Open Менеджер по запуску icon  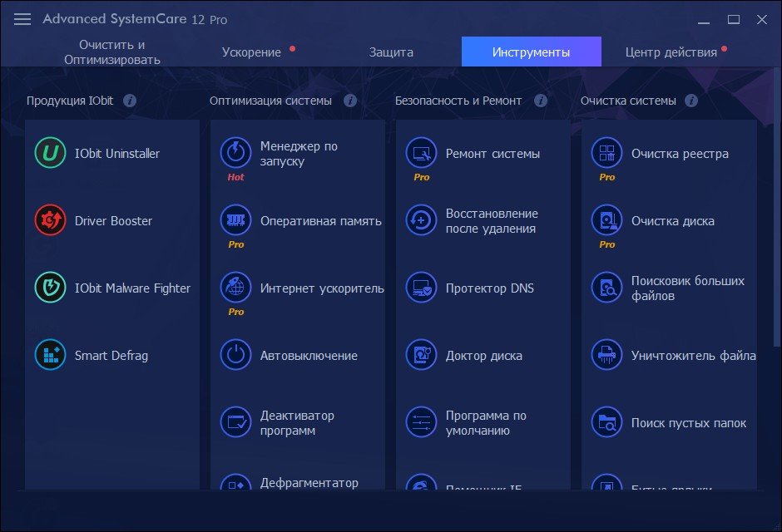tap(235, 153)
